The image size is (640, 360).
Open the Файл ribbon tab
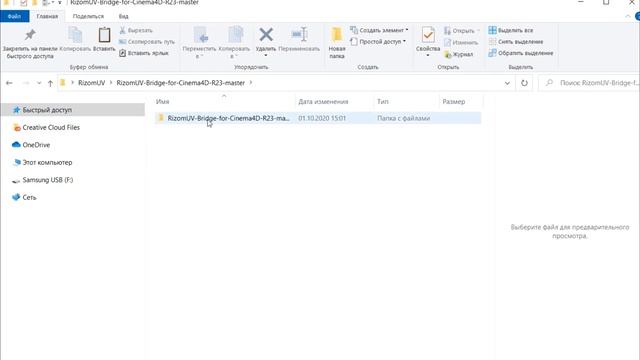click(x=14, y=16)
